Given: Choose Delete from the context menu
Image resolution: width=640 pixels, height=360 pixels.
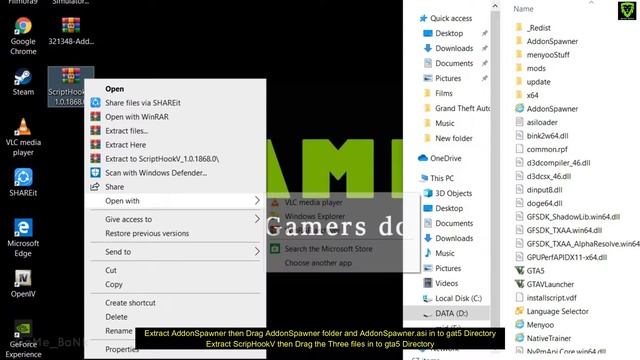Looking at the screenshot, I should (x=116, y=317).
